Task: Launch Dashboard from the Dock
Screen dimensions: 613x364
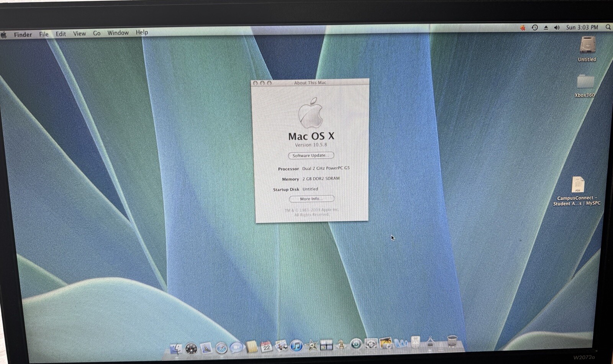Action: click(191, 348)
